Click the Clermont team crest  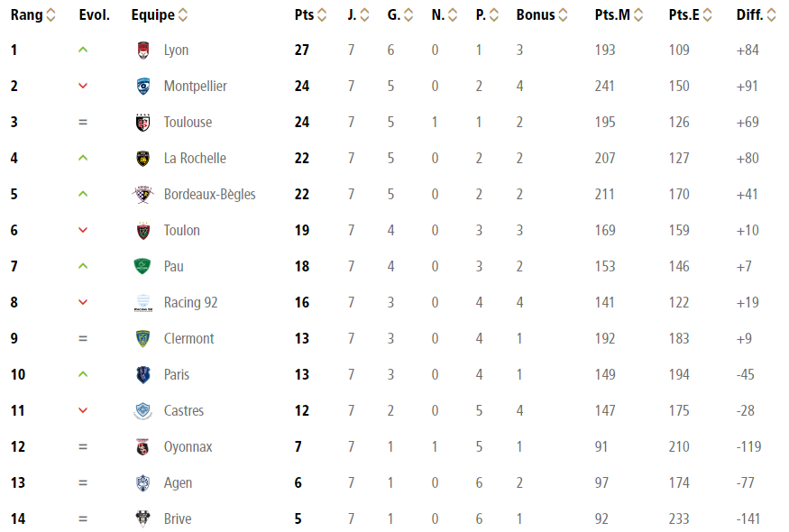click(142, 339)
